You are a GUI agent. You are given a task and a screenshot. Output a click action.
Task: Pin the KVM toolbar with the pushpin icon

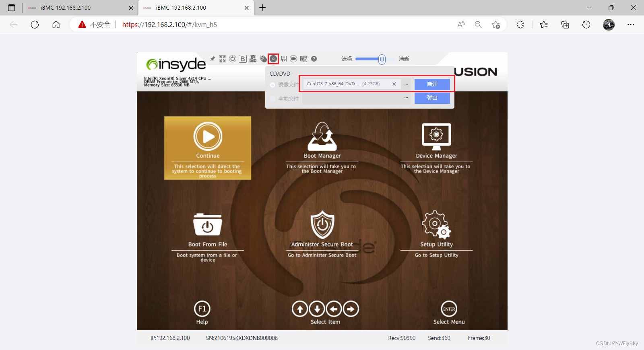pyautogui.click(x=213, y=59)
